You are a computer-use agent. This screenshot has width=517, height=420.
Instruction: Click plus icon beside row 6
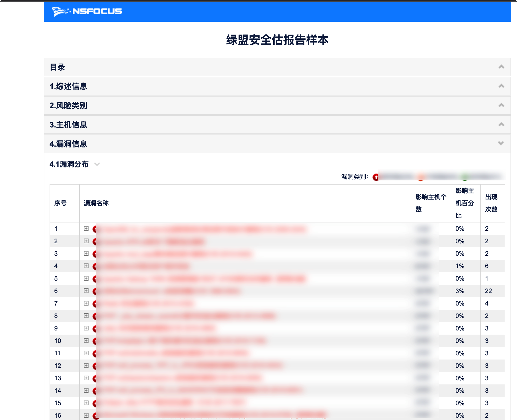pos(86,291)
